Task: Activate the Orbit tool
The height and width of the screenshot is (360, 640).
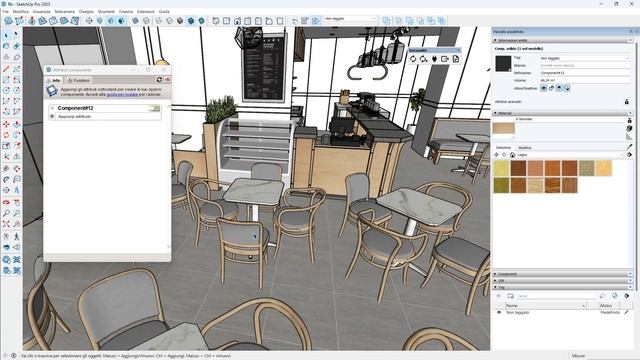Action: tap(6, 202)
